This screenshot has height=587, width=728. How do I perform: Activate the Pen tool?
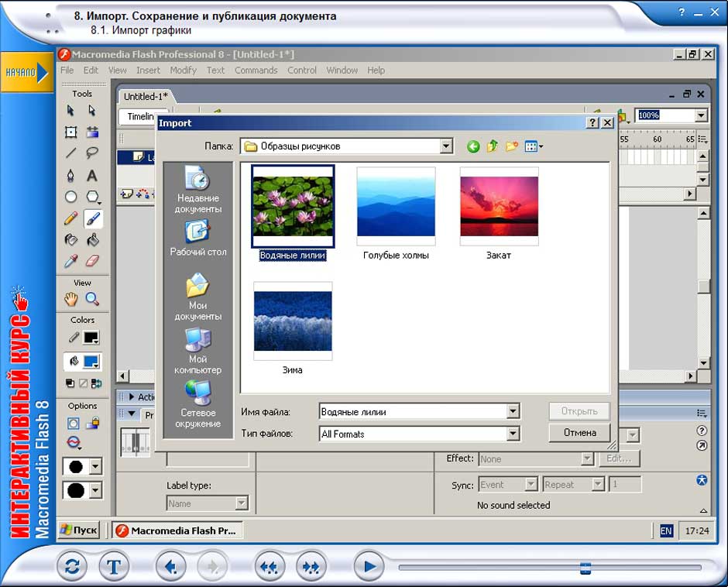(x=70, y=176)
